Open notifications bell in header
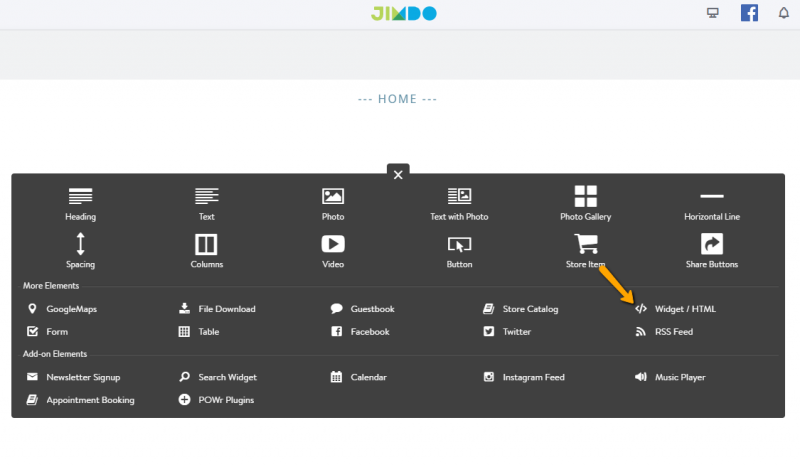Viewport: 800px width, 467px height. point(784,13)
